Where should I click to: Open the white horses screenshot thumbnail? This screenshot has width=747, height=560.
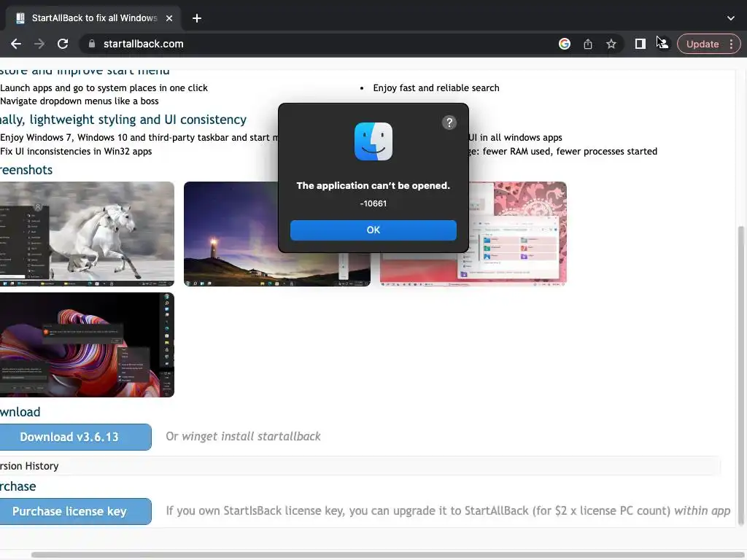88,234
